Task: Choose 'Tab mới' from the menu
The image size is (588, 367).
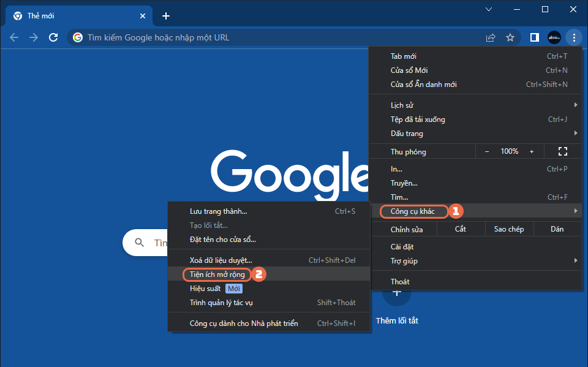Action: [x=475, y=56]
